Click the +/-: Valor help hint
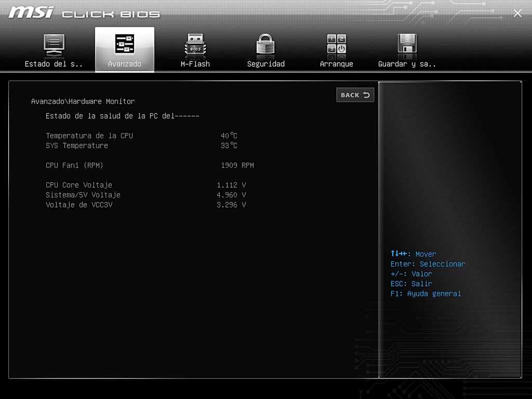 (411, 274)
